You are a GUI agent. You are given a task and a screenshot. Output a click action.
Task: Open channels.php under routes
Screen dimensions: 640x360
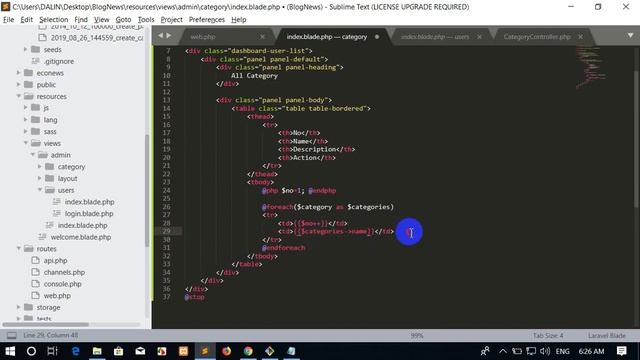coord(64,272)
